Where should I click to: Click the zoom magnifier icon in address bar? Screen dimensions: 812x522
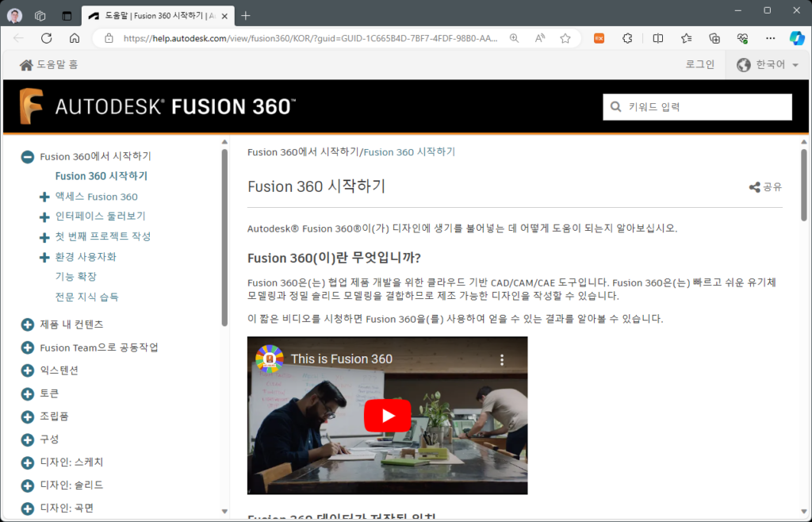click(514, 38)
